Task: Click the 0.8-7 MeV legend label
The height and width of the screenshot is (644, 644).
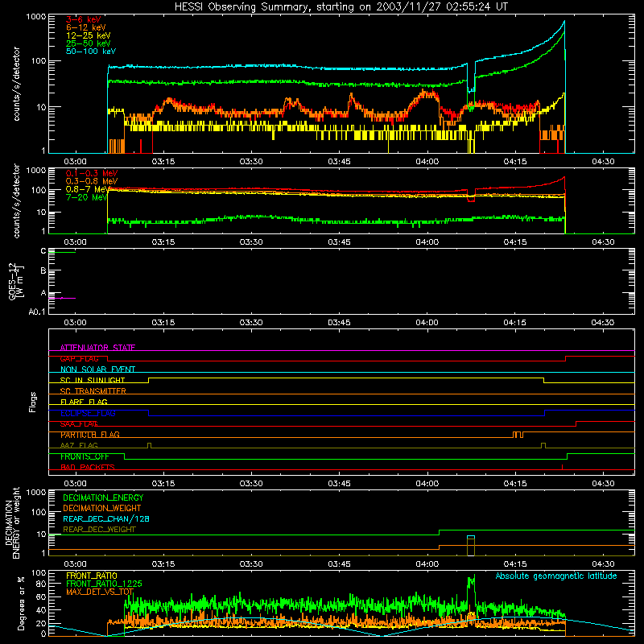Action: [87, 189]
